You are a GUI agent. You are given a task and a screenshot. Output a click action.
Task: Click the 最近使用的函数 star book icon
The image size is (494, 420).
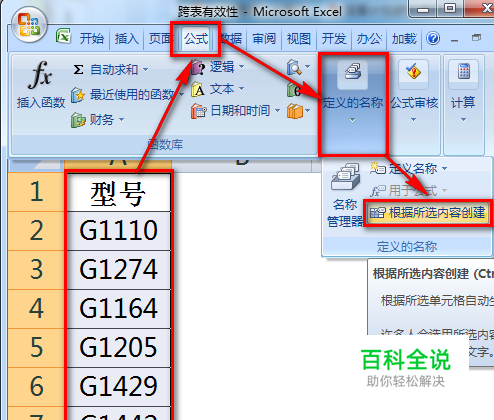click(78, 95)
